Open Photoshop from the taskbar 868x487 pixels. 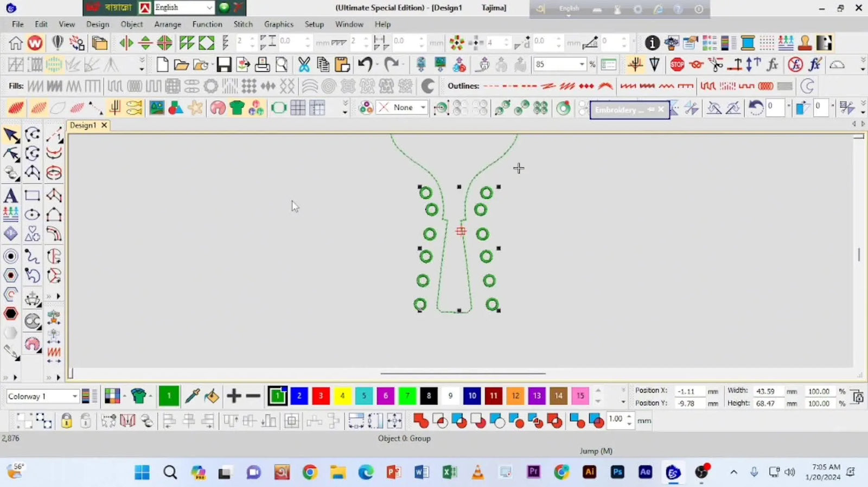617,472
